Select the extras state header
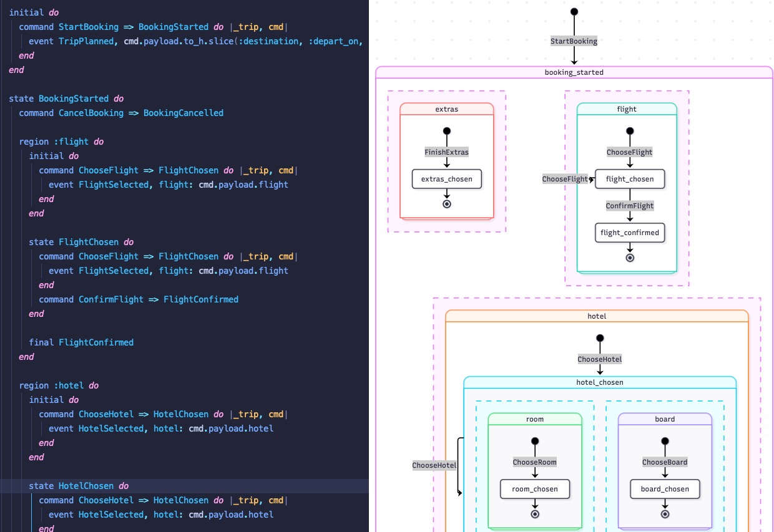Image resolution: width=774 pixels, height=532 pixels. tap(446, 109)
